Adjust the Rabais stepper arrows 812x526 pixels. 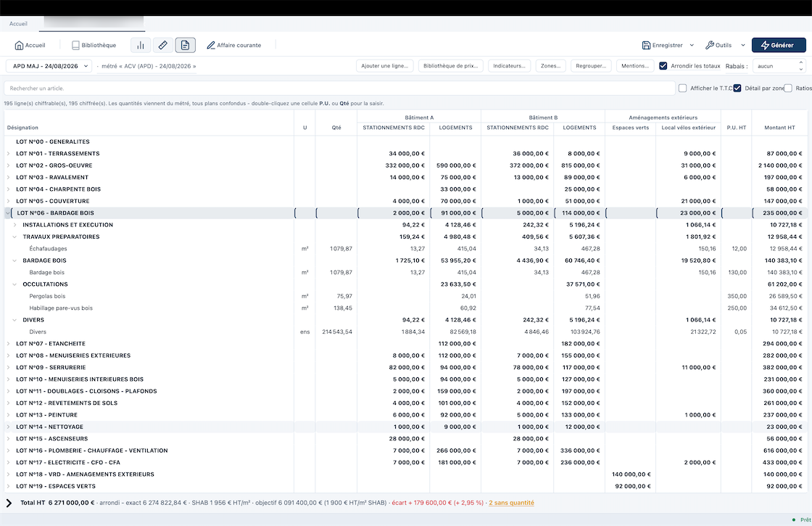tap(800, 66)
